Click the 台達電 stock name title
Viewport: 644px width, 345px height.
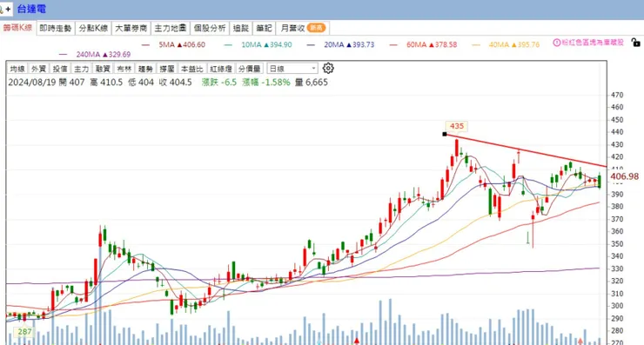point(31,9)
